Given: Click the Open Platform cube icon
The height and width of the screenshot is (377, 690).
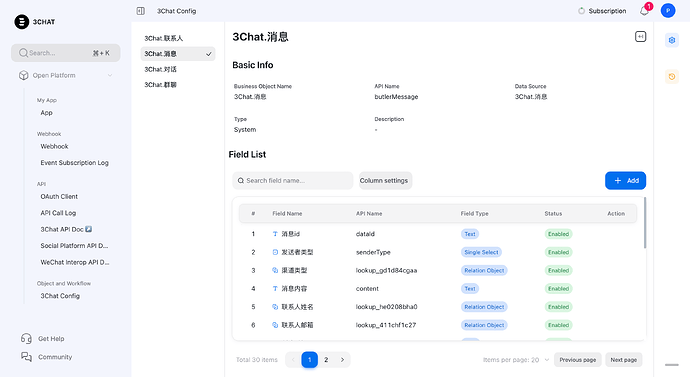Looking at the screenshot, I should click(23, 75).
